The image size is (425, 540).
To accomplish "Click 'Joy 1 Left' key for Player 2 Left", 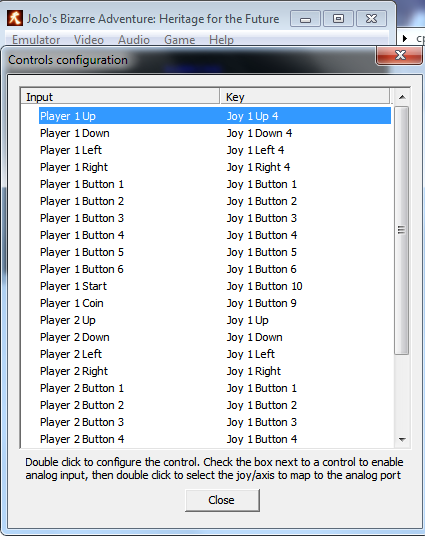I will point(251,354).
